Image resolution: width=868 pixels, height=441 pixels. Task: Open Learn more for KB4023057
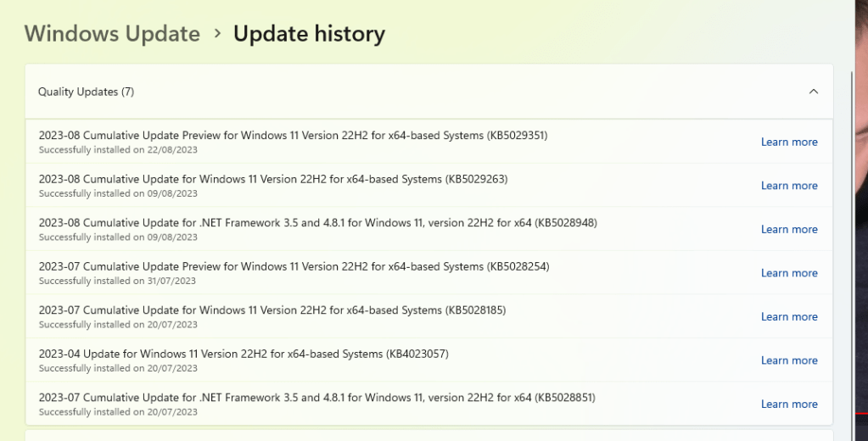click(789, 360)
